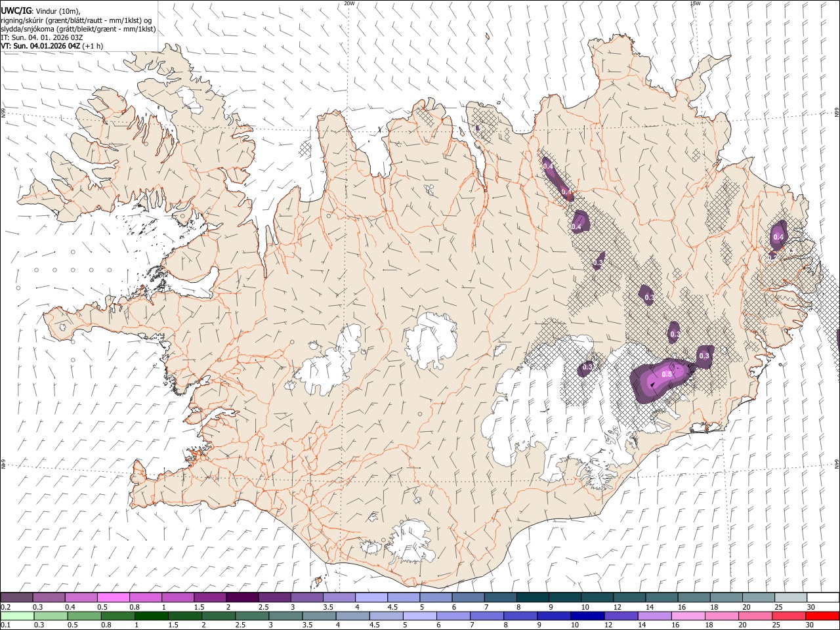Click the bright pink 0.5 snow legend swatch
Image resolution: width=840 pixels, height=630 pixels.
click(113, 598)
